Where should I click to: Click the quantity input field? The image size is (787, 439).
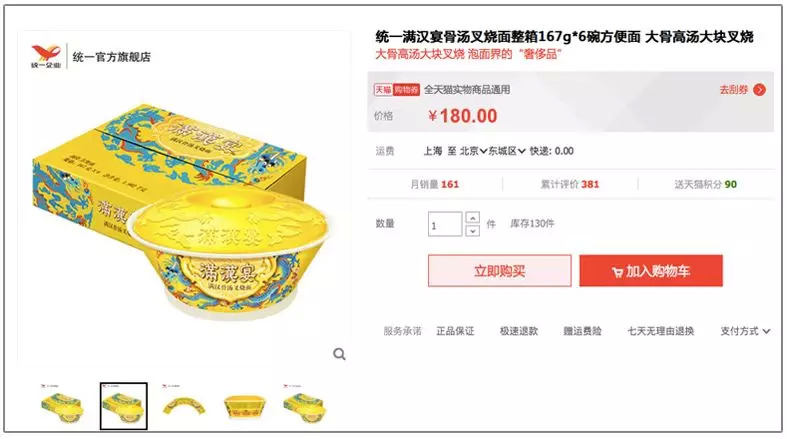(445, 224)
